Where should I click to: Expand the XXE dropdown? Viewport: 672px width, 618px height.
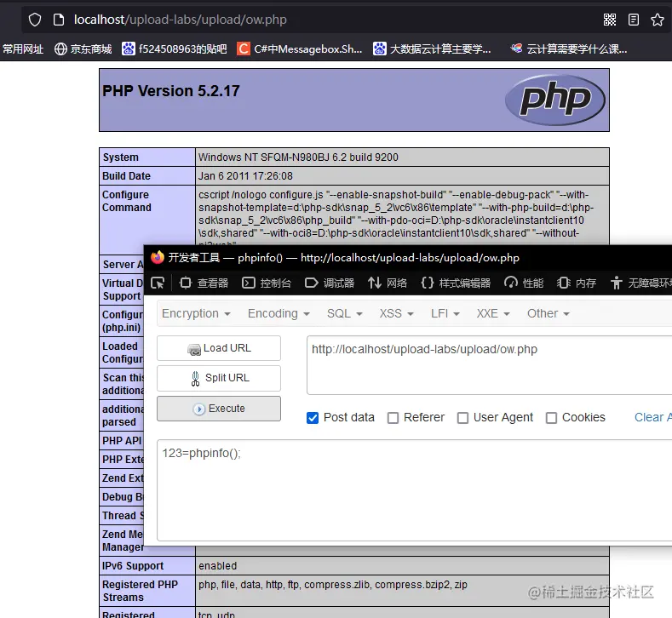(x=493, y=313)
